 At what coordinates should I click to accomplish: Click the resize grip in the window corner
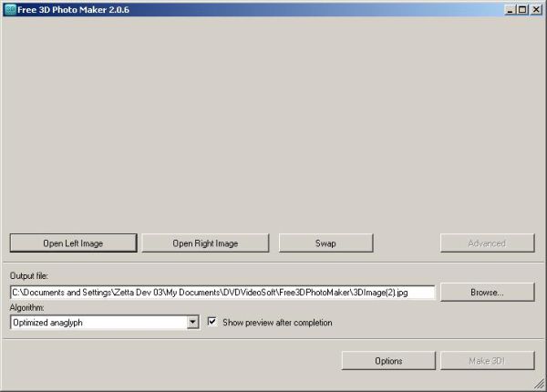[540, 385]
